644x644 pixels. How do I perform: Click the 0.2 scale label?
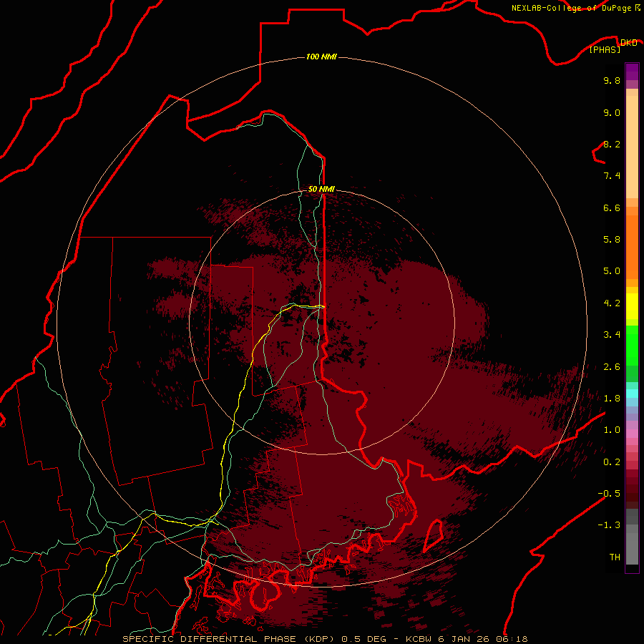pos(612,462)
